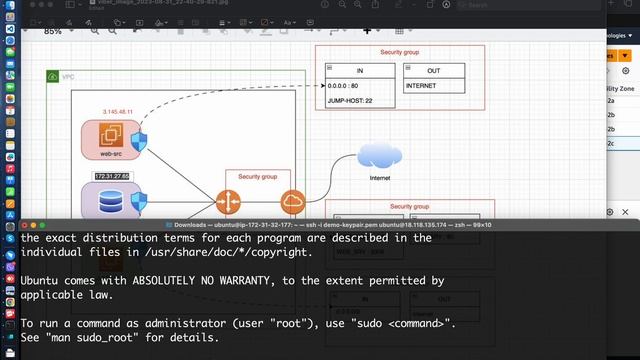Click the 0.0.0.0 : 80 inbound rule

(x=343, y=86)
